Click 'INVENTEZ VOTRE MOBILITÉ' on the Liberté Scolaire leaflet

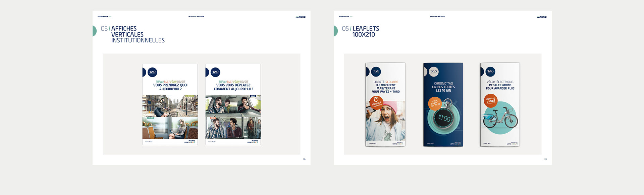click(398, 143)
